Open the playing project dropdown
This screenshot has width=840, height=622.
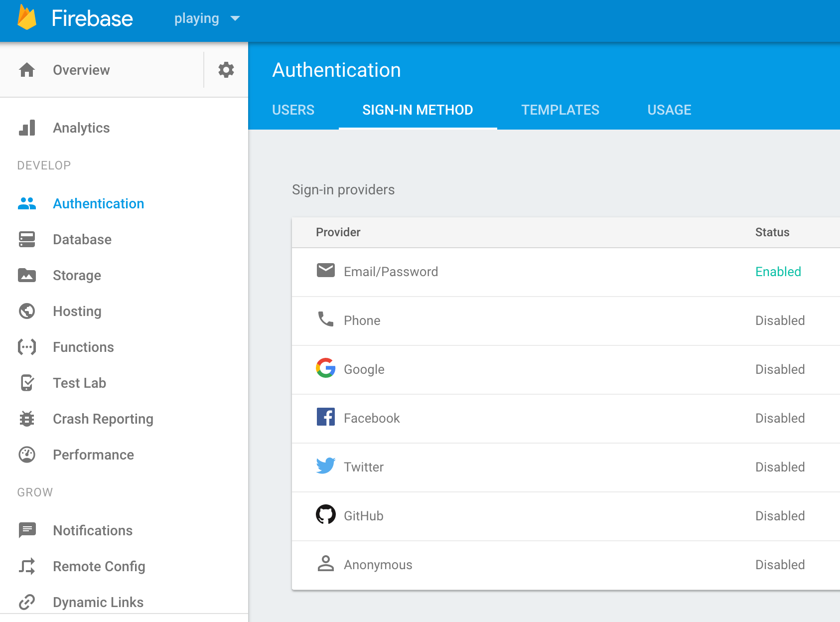(206, 18)
